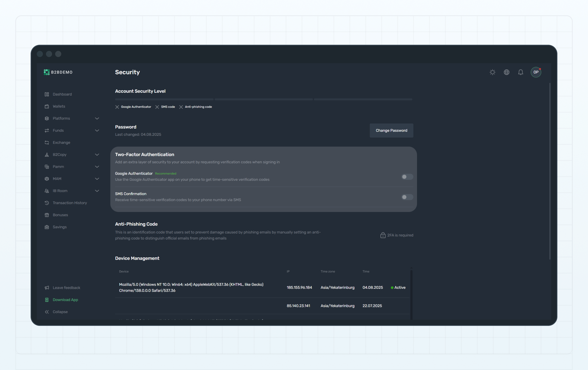588x370 pixels.
Task: Click the Dashboard sidebar icon
Action: tap(47, 94)
